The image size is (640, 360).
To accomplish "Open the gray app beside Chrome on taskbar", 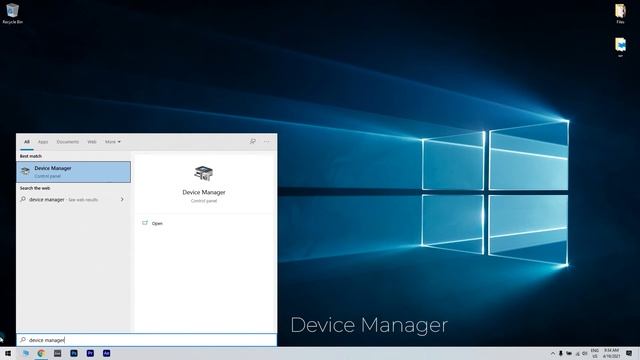I will [x=58, y=353].
